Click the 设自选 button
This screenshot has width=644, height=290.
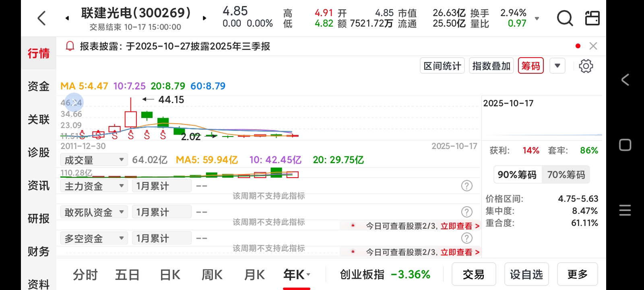pos(526,274)
